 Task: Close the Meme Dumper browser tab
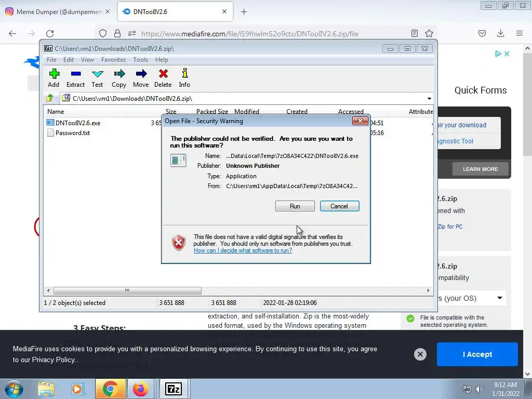click(x=108, y=11)
